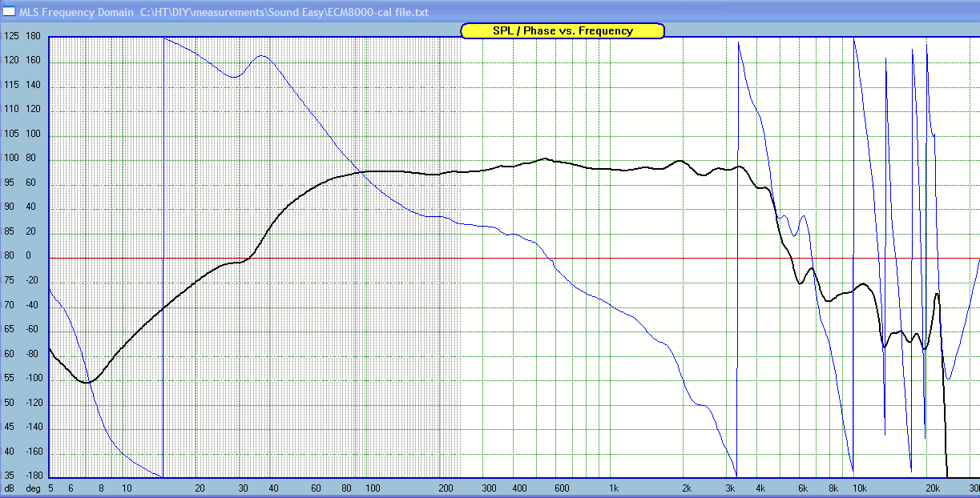This screenshot has width=980, height=498.
Task: Click the '-180' label on the phase axis
Action: [x=34, y=476]
